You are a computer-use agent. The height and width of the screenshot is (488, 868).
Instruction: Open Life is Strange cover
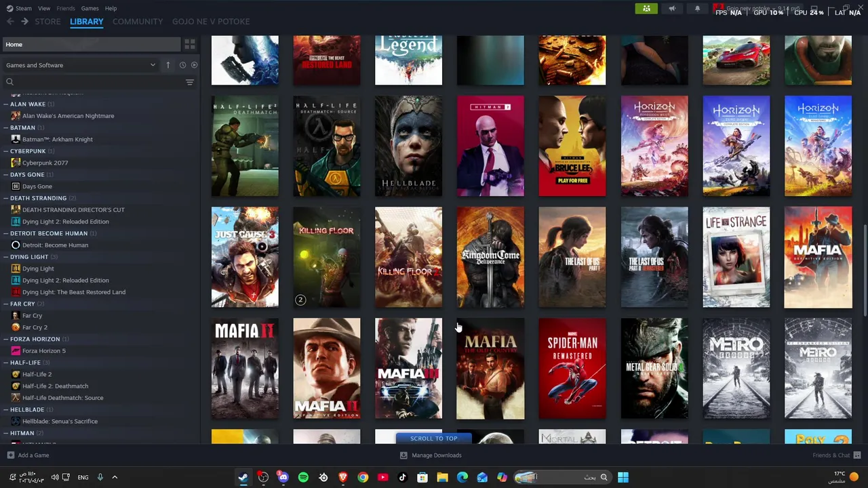coord(736,257)
